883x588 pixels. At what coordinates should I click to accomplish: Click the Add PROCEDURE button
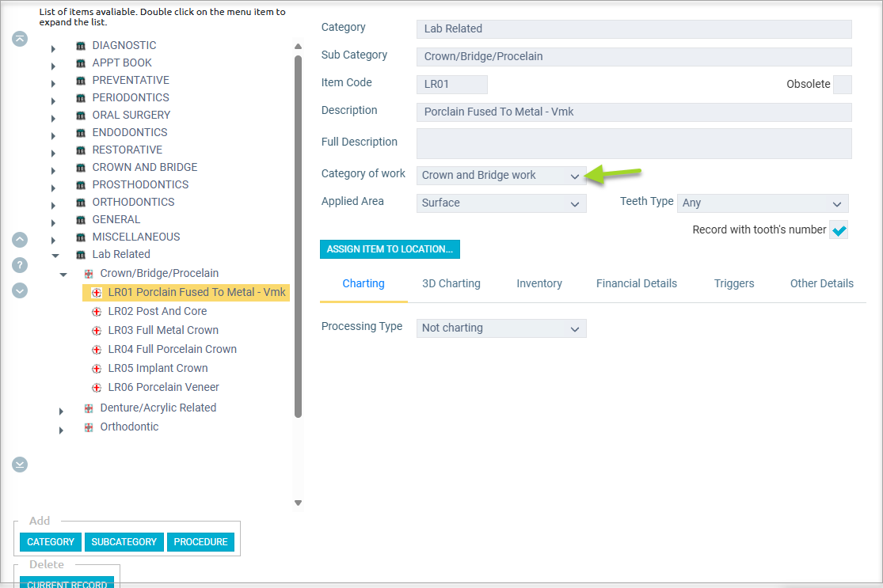(x=200, y=542)
